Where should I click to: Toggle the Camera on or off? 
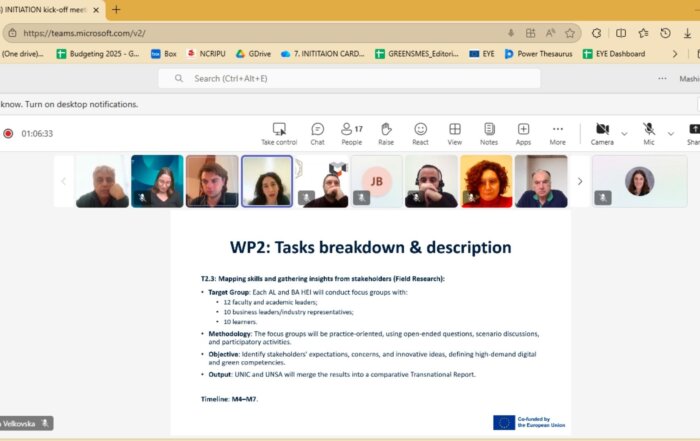(602, 129)
